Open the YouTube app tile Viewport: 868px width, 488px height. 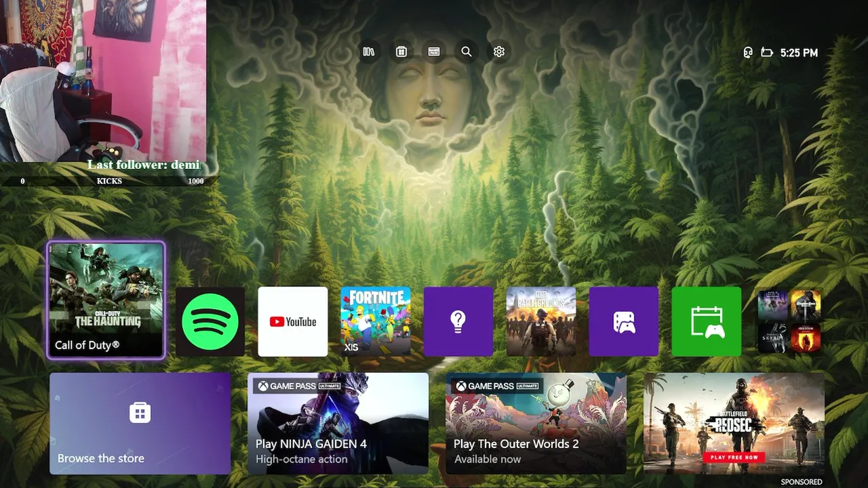[293, 321]
